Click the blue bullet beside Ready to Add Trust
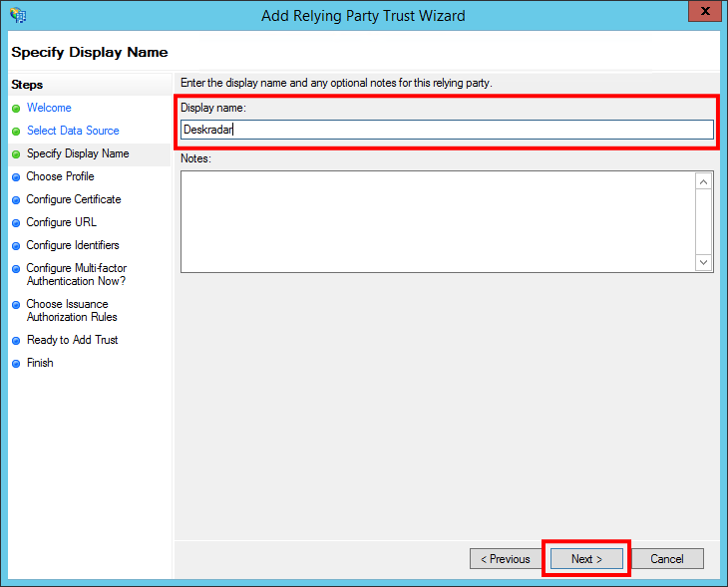728x587 pixels. coord(16,341)
